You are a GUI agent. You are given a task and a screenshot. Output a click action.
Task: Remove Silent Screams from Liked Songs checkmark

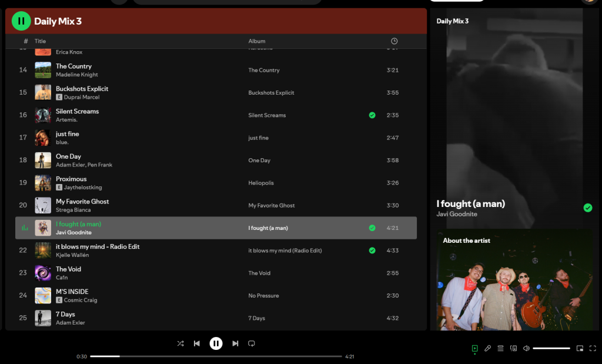point(372,115)
